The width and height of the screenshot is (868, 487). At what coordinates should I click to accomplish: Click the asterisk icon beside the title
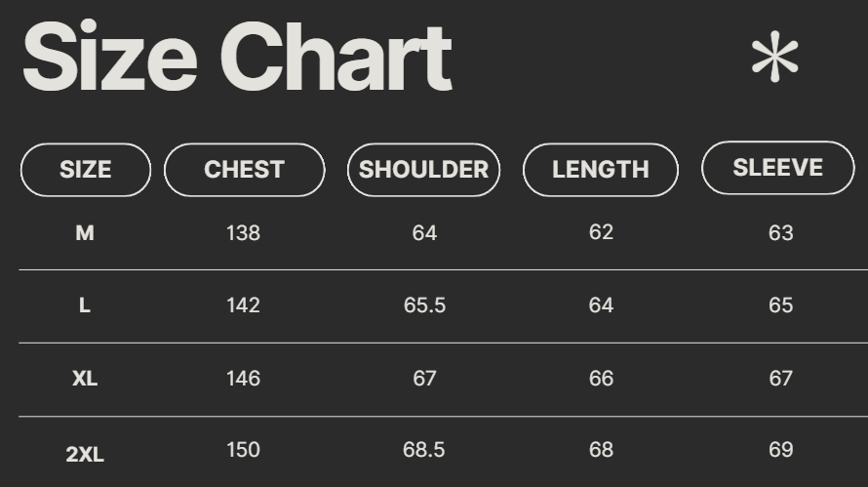[774, 59]
